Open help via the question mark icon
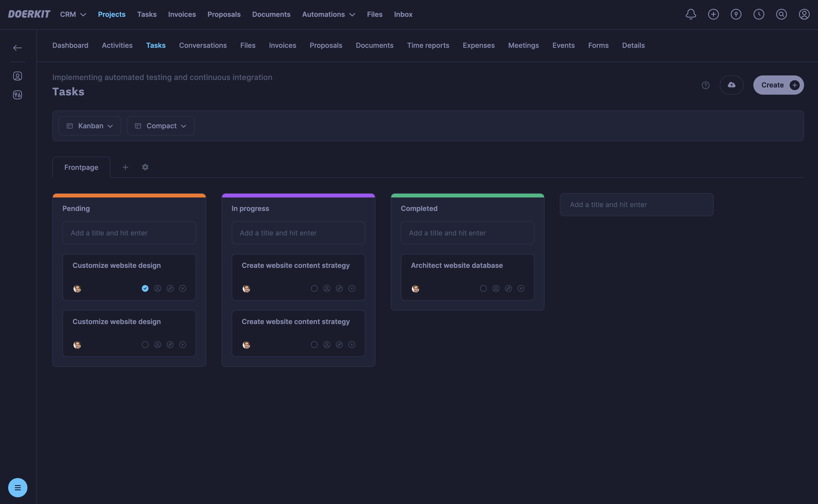The height and width of the screenshot is (504, 818). pos(706,85)
